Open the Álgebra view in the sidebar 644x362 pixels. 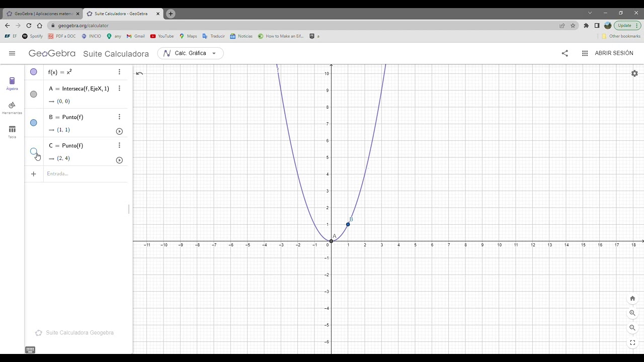(x=12, y=83)
